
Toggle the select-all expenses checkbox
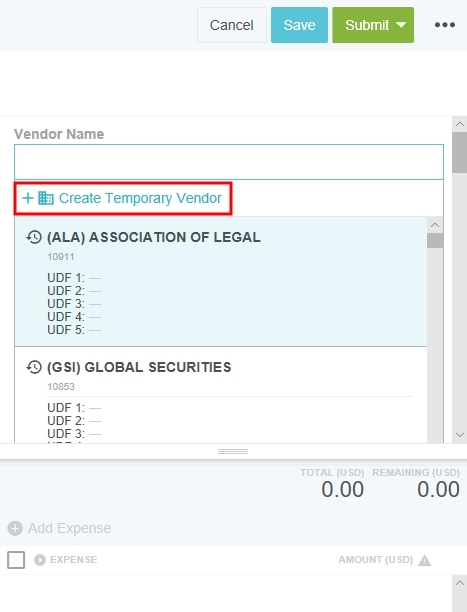click(16, 560)
